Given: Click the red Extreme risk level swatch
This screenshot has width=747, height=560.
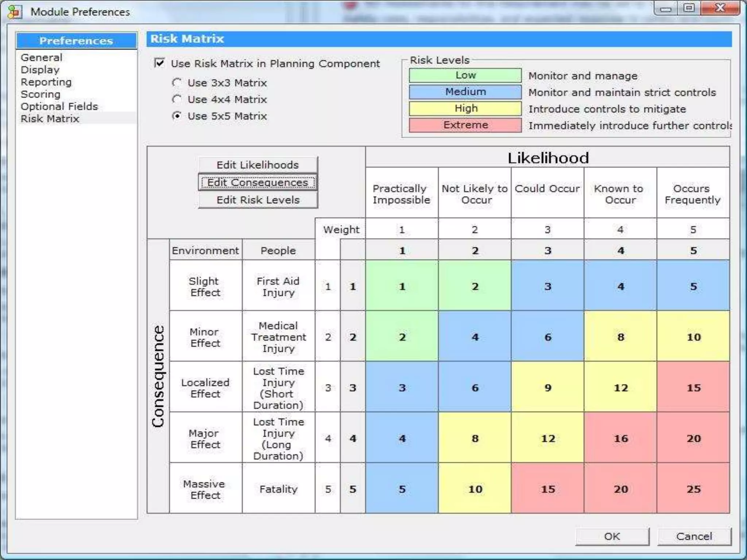Looking at the screenshot, I should click(x=465, y=125).
